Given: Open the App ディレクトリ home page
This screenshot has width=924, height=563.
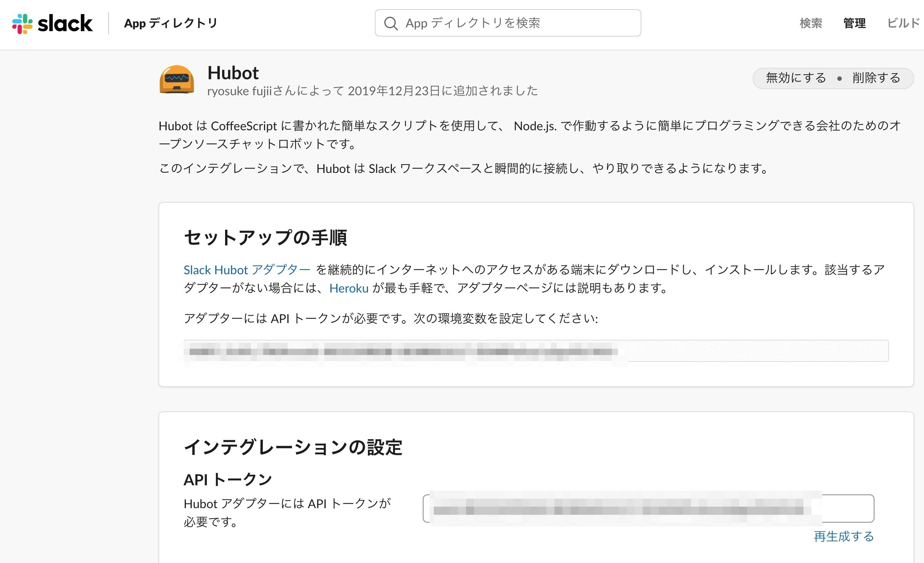Looking at the screenshot, I should (x=170, y=23).
